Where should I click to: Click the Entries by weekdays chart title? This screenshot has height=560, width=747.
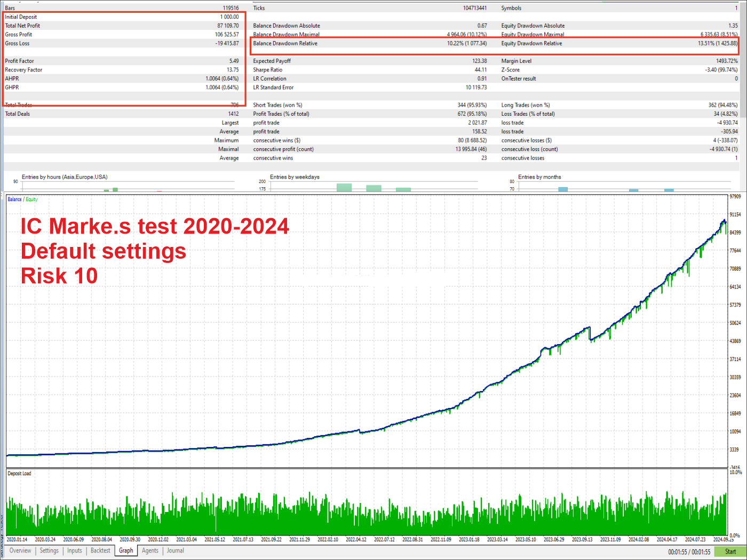coord(295,177)
